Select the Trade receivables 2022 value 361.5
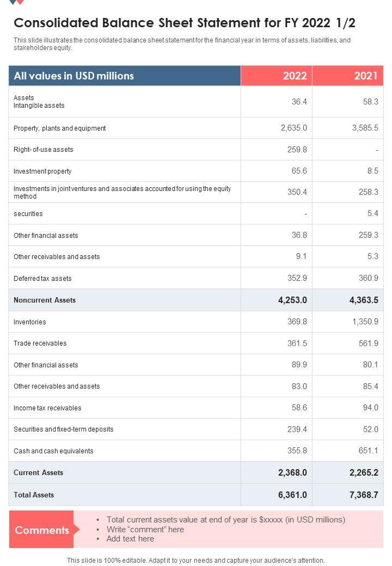The image size is (392, 566). pos(297,343)
